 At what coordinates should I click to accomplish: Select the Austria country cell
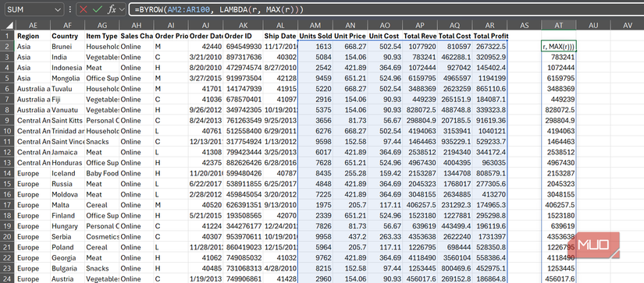(x=67, y=278)
